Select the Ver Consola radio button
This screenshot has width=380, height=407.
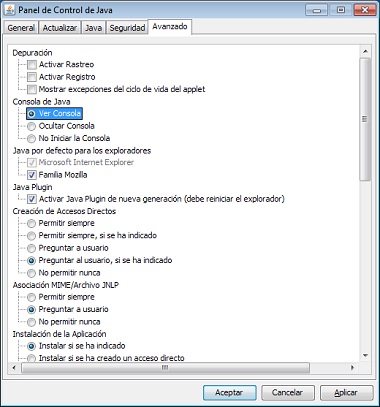[x=31, y=114]
